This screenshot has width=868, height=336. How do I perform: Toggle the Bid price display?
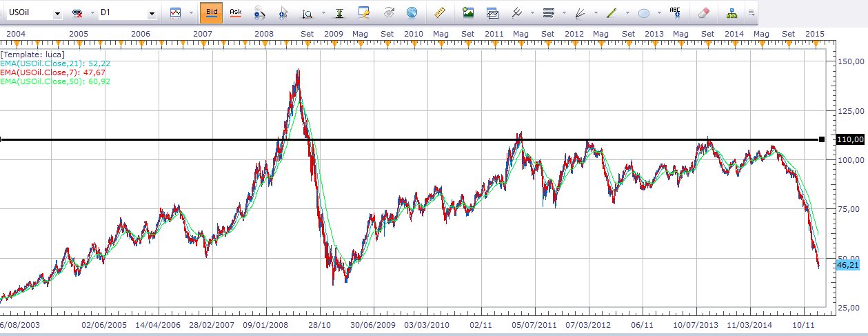pyautogui.click(x=211, y=12)
